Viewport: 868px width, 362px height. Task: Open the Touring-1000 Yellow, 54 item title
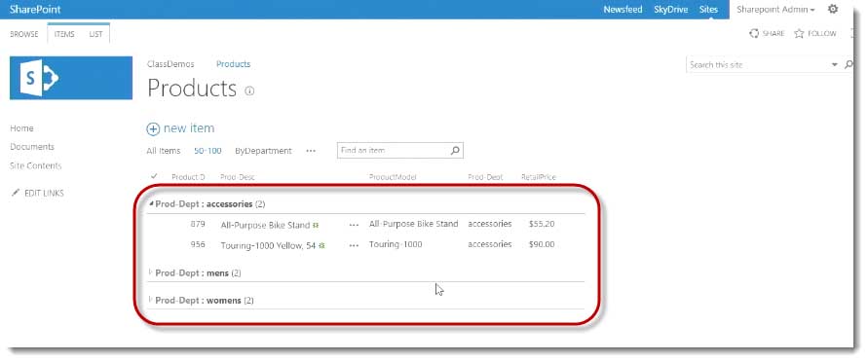268,245
